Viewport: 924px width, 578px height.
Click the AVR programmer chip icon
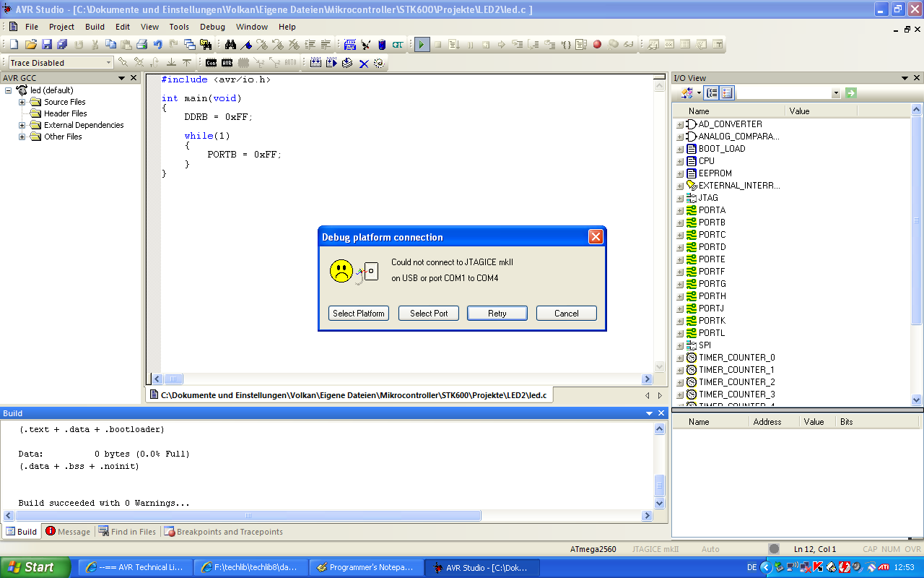pos(227,63)
